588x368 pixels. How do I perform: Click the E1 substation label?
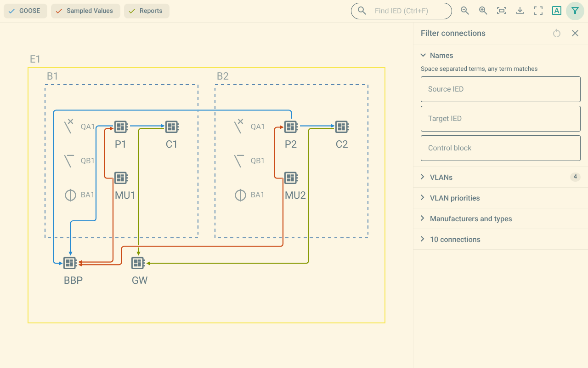click(35, 59)
